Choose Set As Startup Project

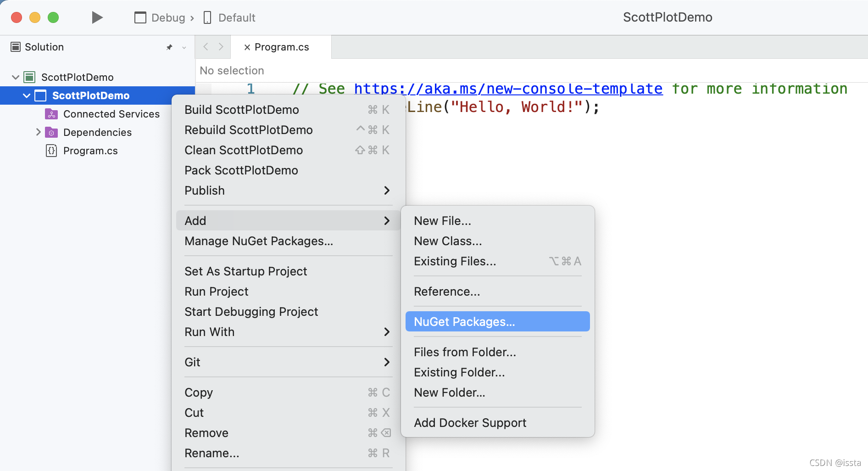pyautogui.click(x=288, y=271)
